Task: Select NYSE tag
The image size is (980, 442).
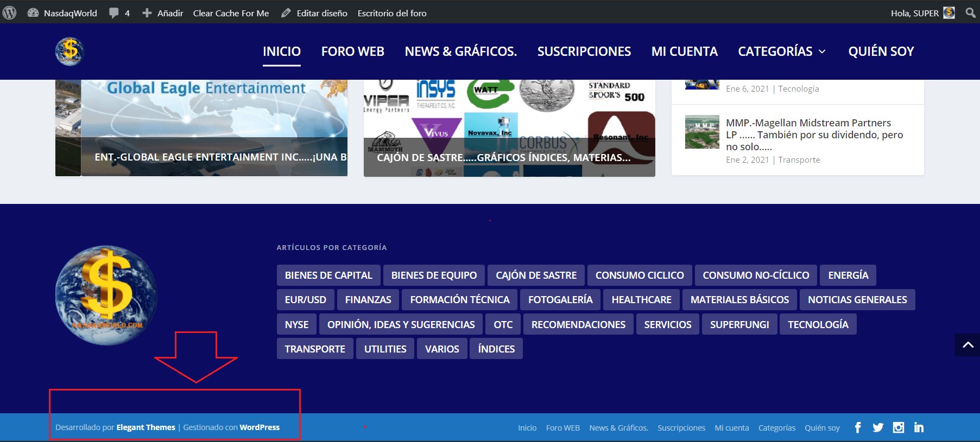Action: (296, 325)
